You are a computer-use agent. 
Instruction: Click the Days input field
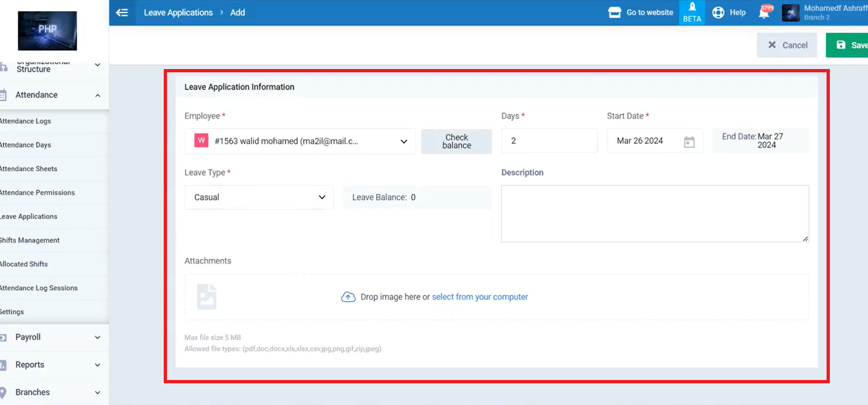tap(549, 141)
